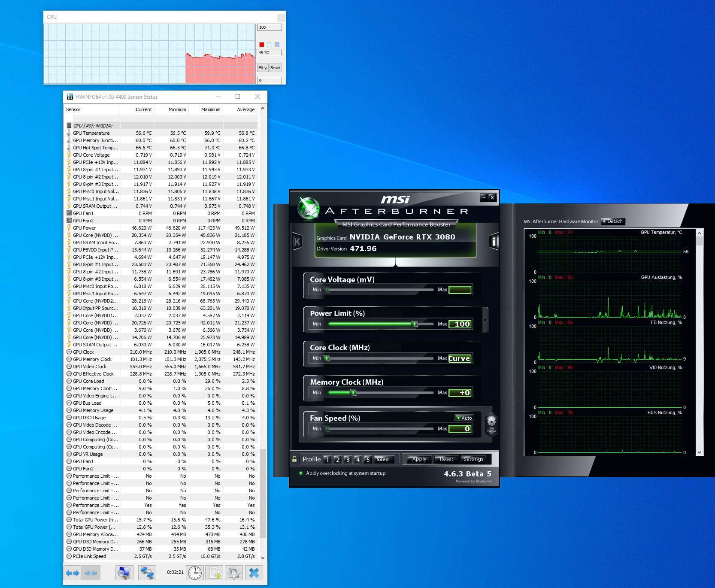Detach the Afterburner Hardware Monitor
Viewport: 715px width, 588px height.
tap(613, 221)
